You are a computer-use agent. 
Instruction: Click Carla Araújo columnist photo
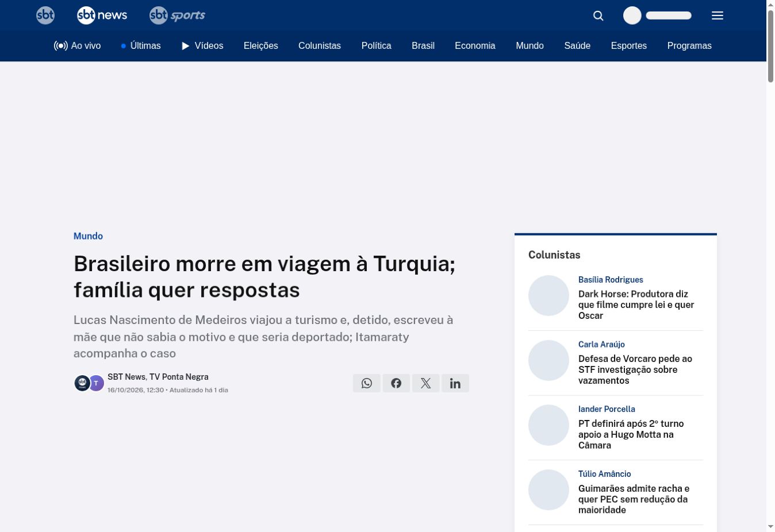click(x=548, y=360)
